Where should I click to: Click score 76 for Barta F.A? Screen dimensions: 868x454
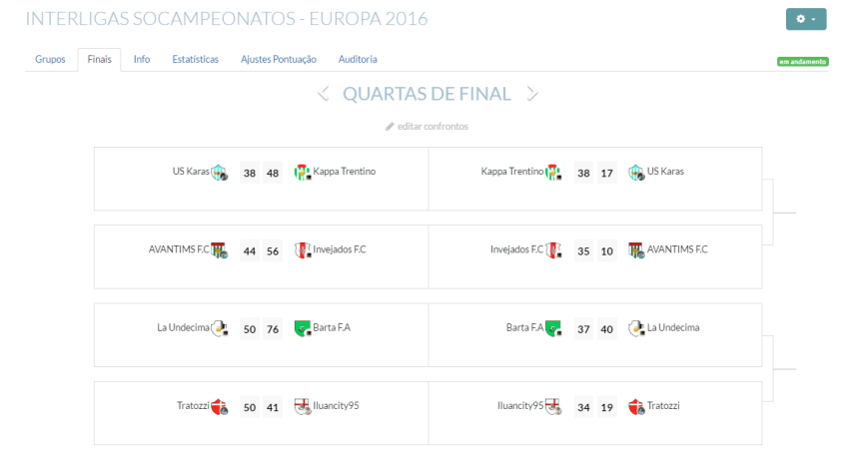coord(273,328)
